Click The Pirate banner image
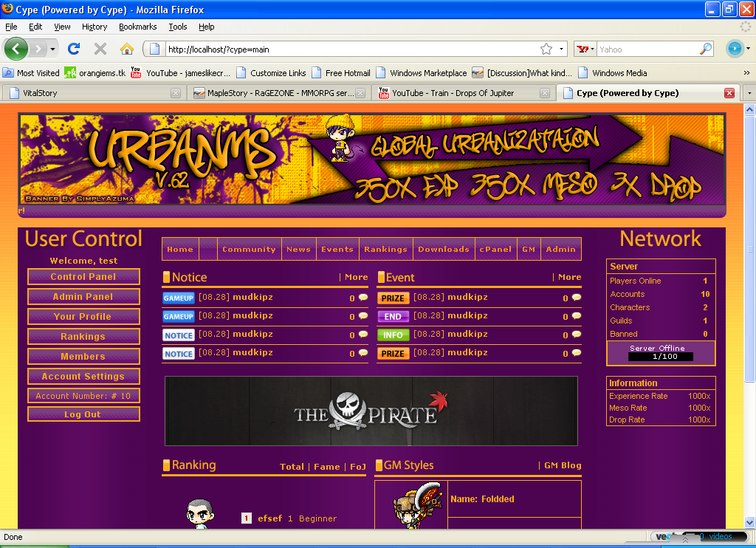The height and width of the screenshot is (548, 756). coord(371,411)
